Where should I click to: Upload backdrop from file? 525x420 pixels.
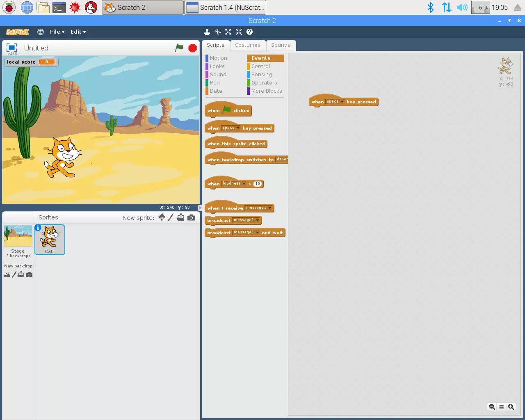[21, 274]
